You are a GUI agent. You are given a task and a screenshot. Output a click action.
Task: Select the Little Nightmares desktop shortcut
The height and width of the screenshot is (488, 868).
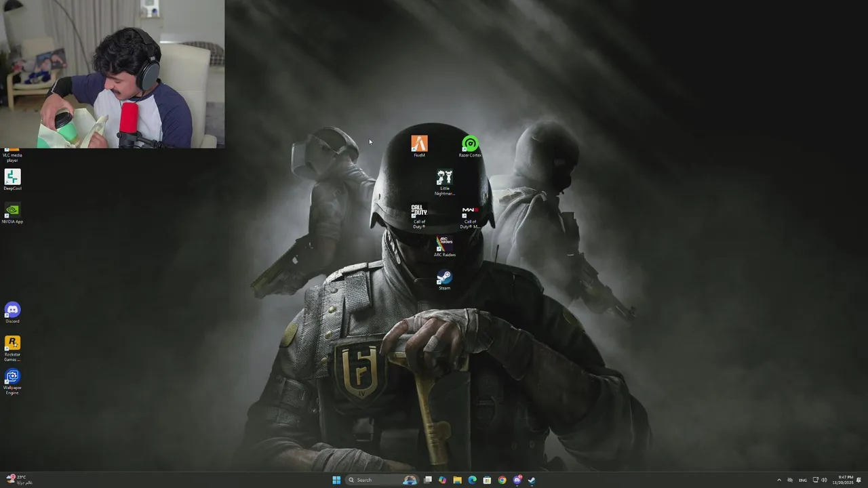click(445, 182)
